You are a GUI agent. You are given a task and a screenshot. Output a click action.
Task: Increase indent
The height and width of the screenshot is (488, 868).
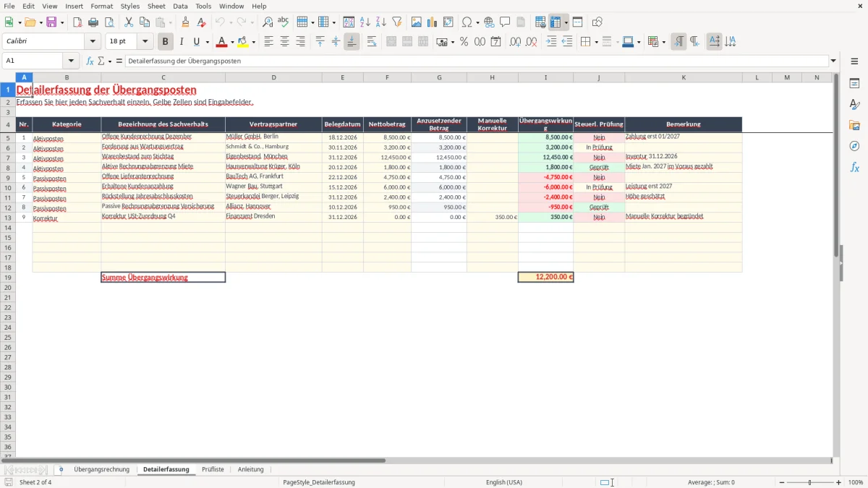click(x=551, y=42)
